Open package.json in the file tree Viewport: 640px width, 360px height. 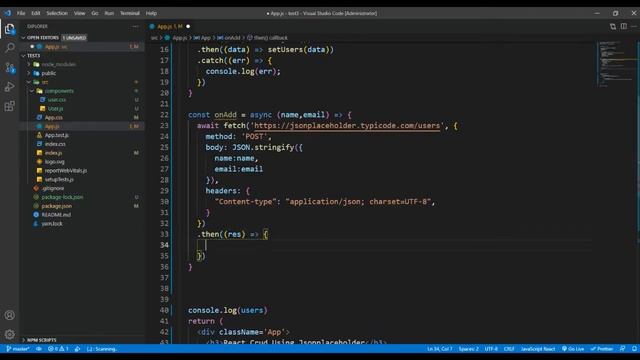point(56,206)
